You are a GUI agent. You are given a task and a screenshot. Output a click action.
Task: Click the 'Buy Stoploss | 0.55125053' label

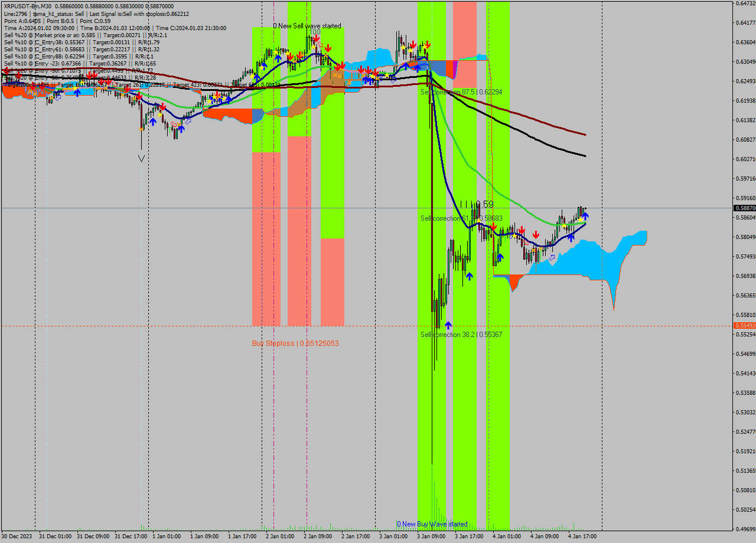click(x=295, y=343)
